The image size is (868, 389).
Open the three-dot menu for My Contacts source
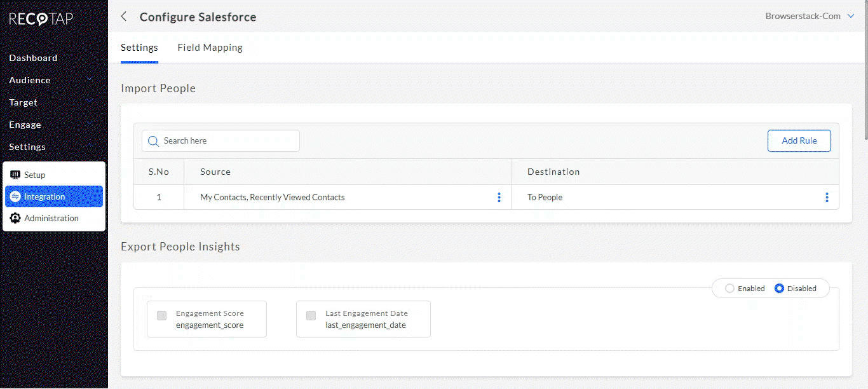(x=499, y=197)
